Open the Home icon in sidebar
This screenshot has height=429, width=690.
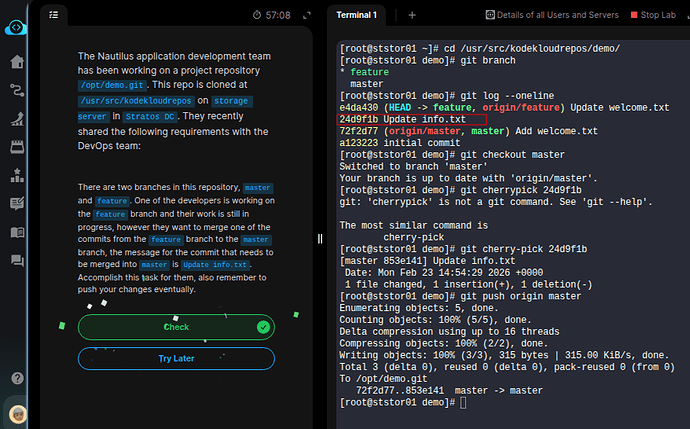coord(17,61)
